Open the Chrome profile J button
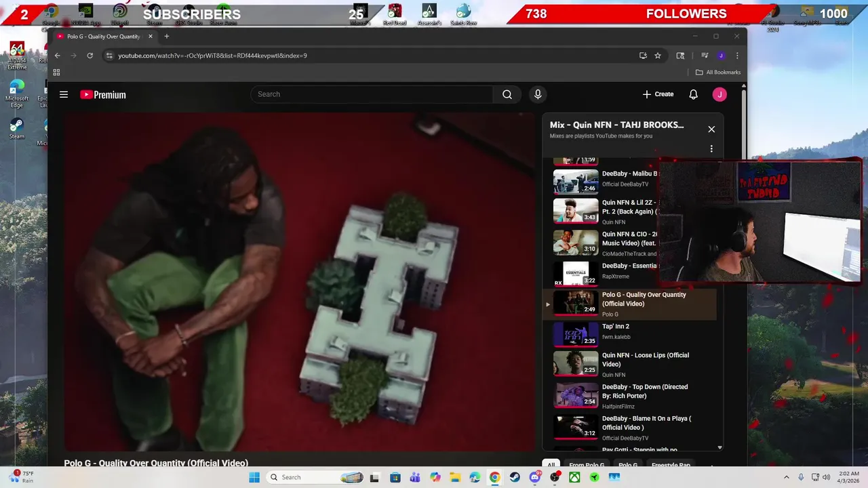This screenshot has height=488, width=868. pyautogui.click(x=721, y=56)
